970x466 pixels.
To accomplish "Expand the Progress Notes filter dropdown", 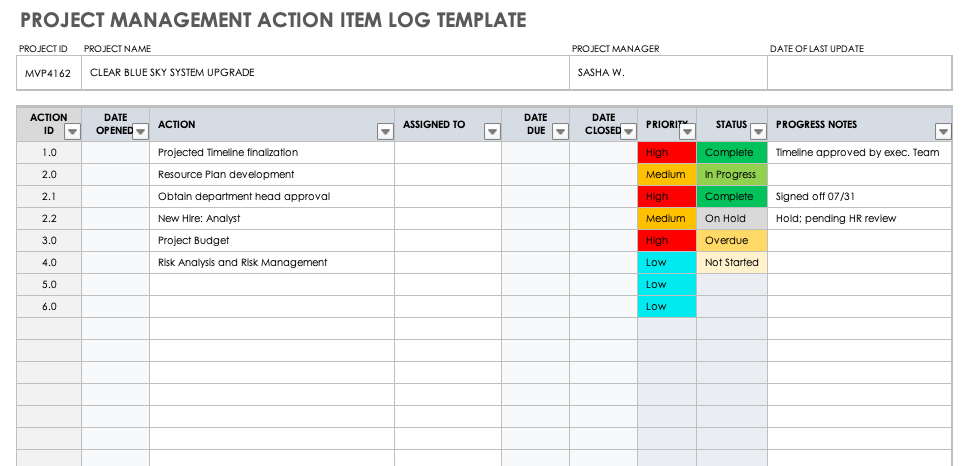I will click(x=942, y=131).
